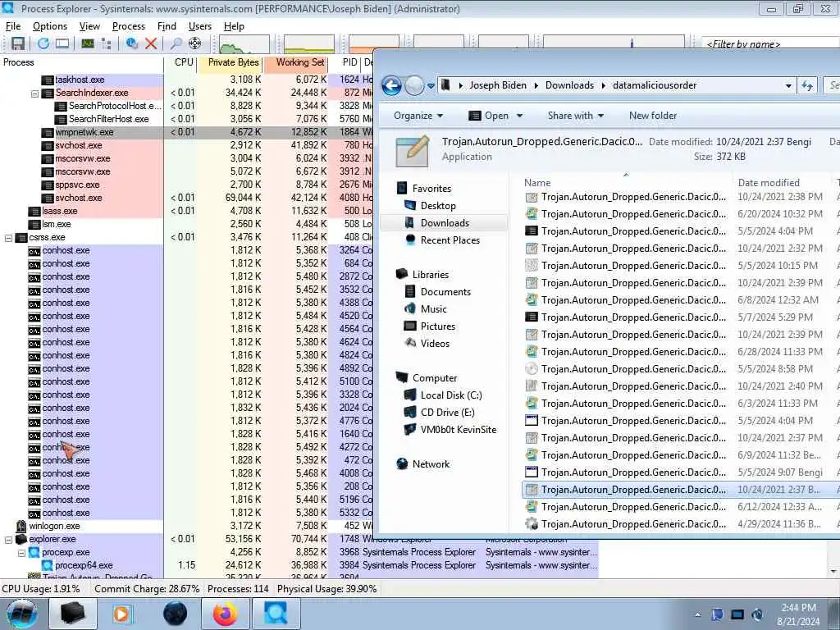Collapse the csrss.exe tree node
The height and width of the screenshot is (630, 840).
pyautogui.click(x=8, y=237)
